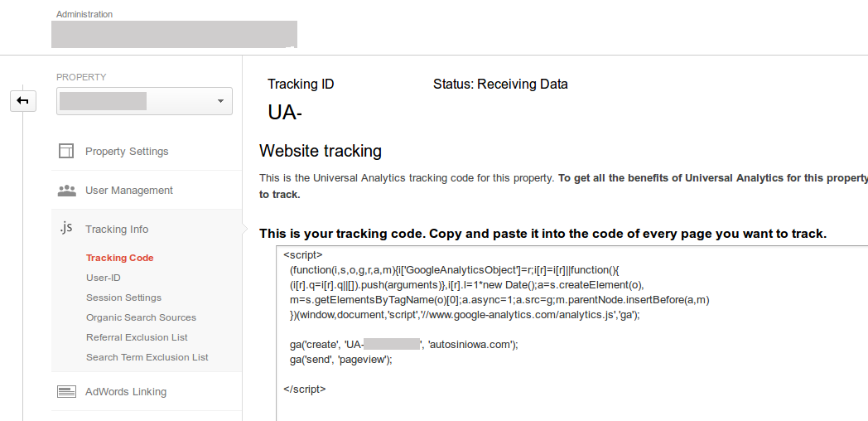This screenshot has width=868, height=421.
Task: Open Property Settings
Action: click(x=127, y=152)
